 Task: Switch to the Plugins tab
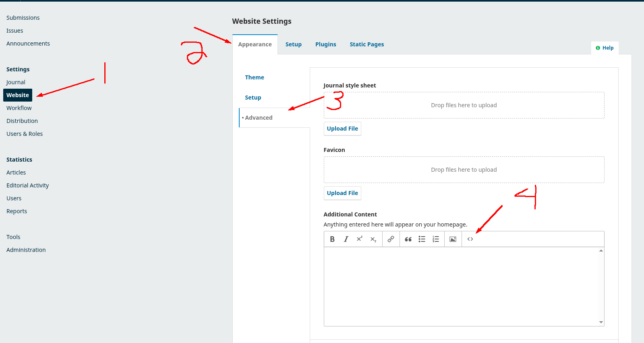325,44
